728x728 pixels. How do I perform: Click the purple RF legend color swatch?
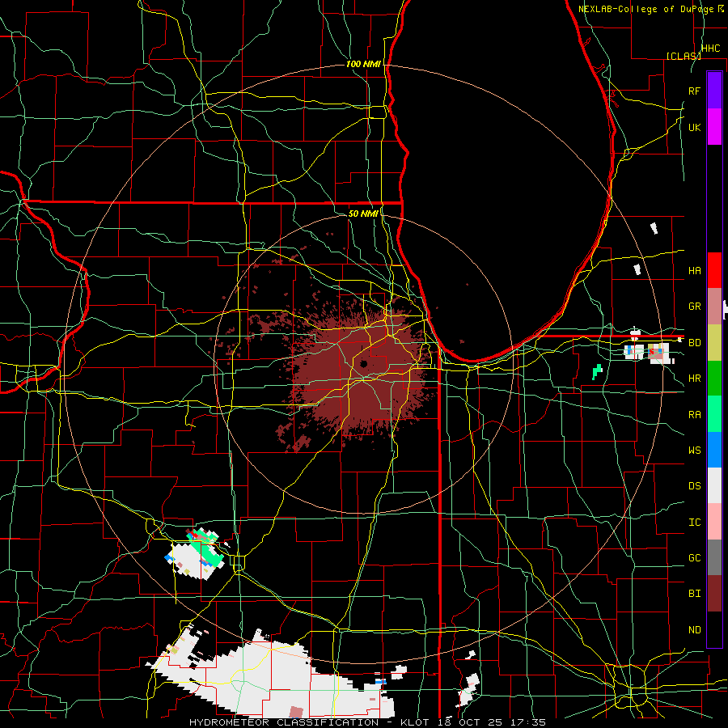pos(714,91)
